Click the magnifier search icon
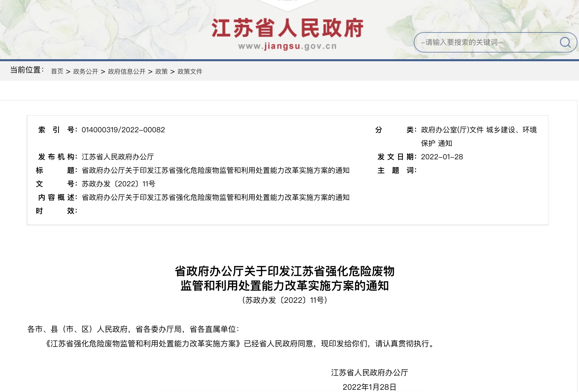Image resolution: width=579 pixels, height=392 pixels. [x=565, y=42]
